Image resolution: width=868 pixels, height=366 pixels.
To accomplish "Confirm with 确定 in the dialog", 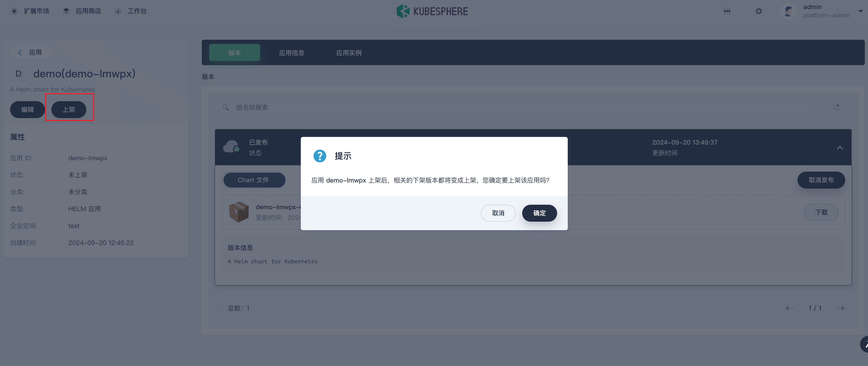I will click(x=539, y=213).
